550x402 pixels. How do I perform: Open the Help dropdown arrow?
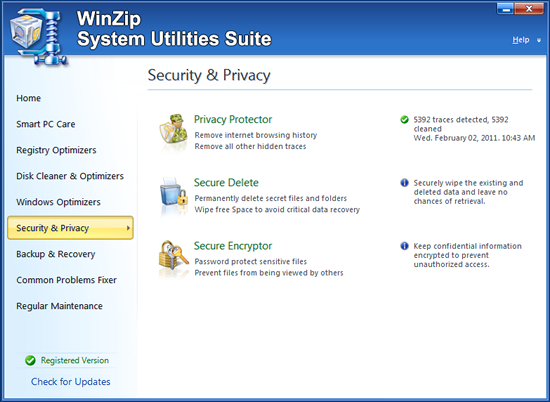tap(539, 40)
